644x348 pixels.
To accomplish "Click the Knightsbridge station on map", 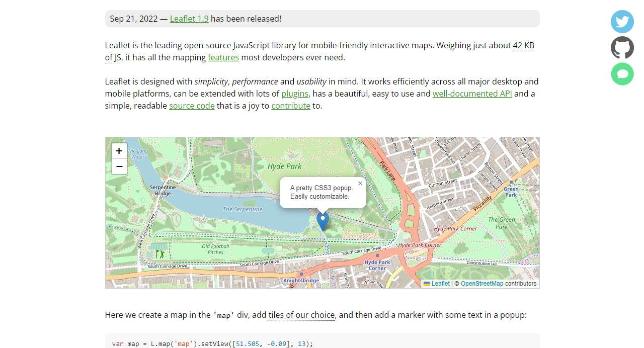I will click(x=301, y=280).
